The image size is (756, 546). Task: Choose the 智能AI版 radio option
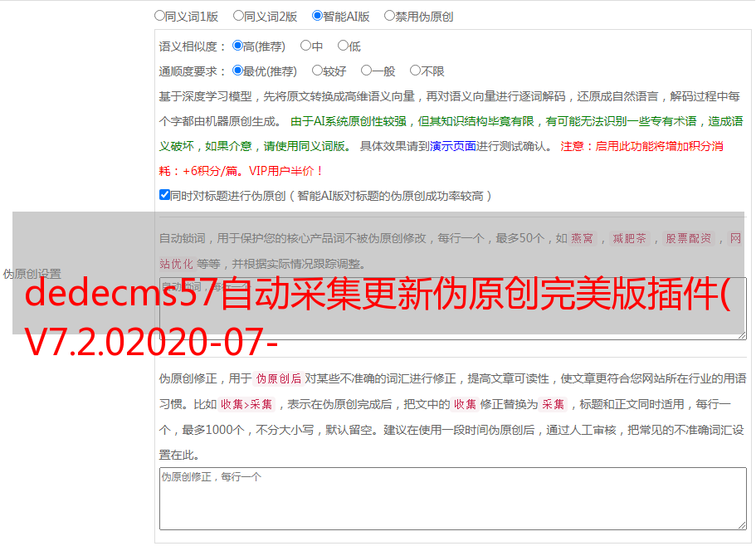[x=317, y=16]
